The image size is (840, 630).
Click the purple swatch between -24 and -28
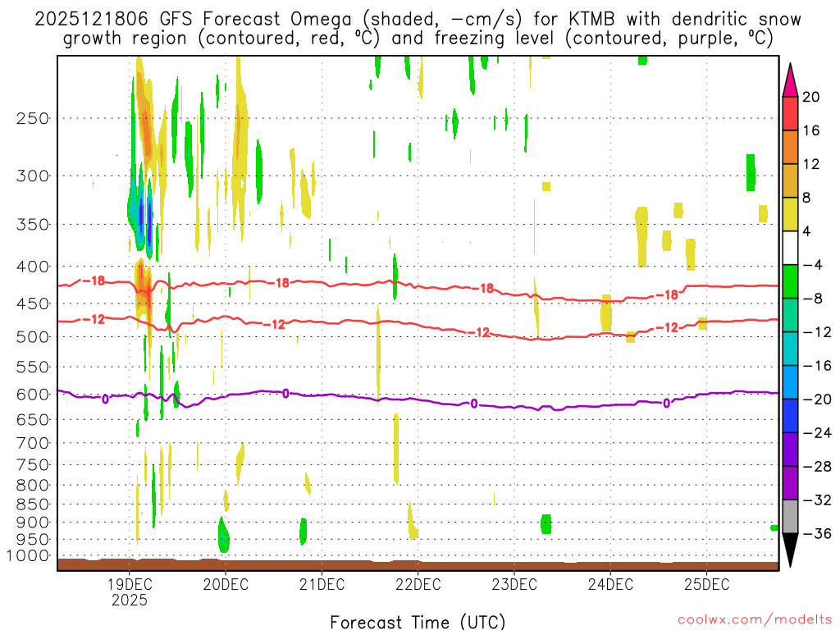(x=790, y=450)
